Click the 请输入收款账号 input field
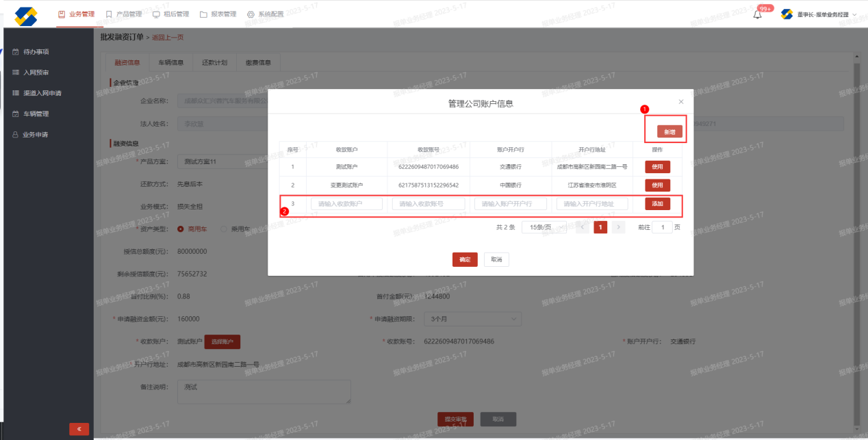This screenshot has width=868, height=440. point(429,204)
